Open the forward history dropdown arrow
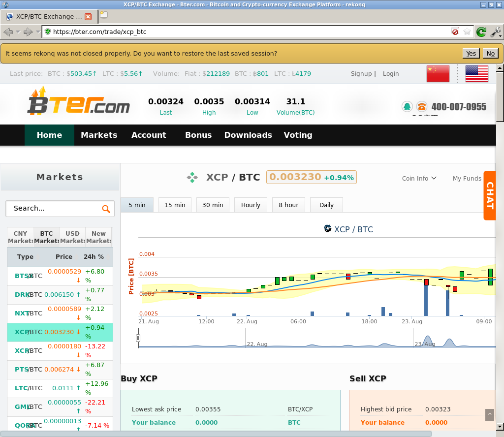The height and width of the screenshot is (437, 504). tap(38, 32)
